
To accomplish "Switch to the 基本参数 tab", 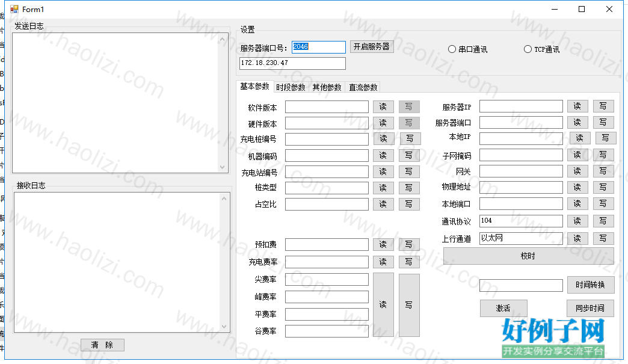I will (x=254, y=87).
